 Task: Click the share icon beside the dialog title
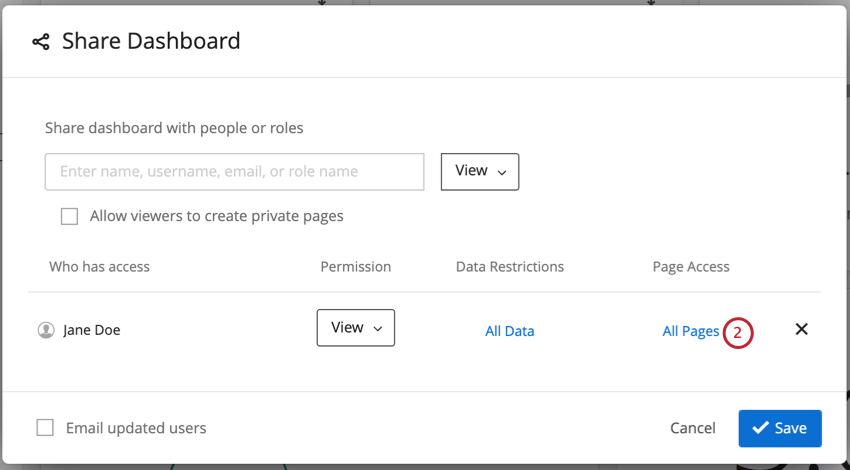(x=41, y=42)
